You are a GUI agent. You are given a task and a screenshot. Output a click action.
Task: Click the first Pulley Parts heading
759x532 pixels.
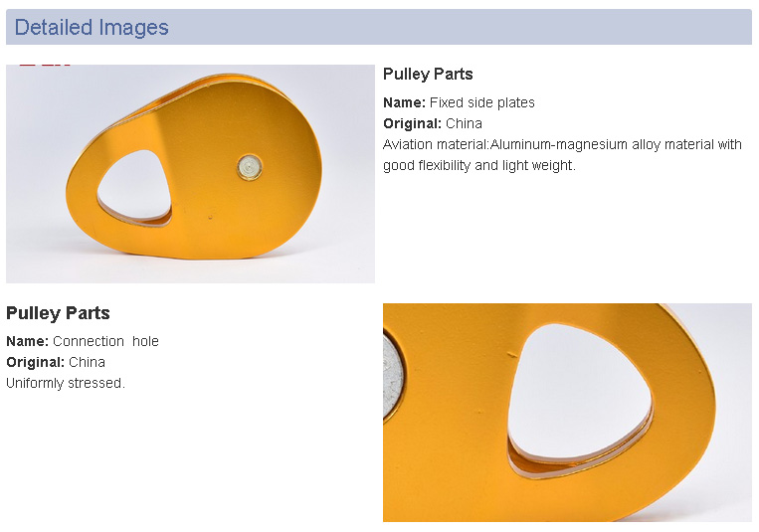[428, 74]
